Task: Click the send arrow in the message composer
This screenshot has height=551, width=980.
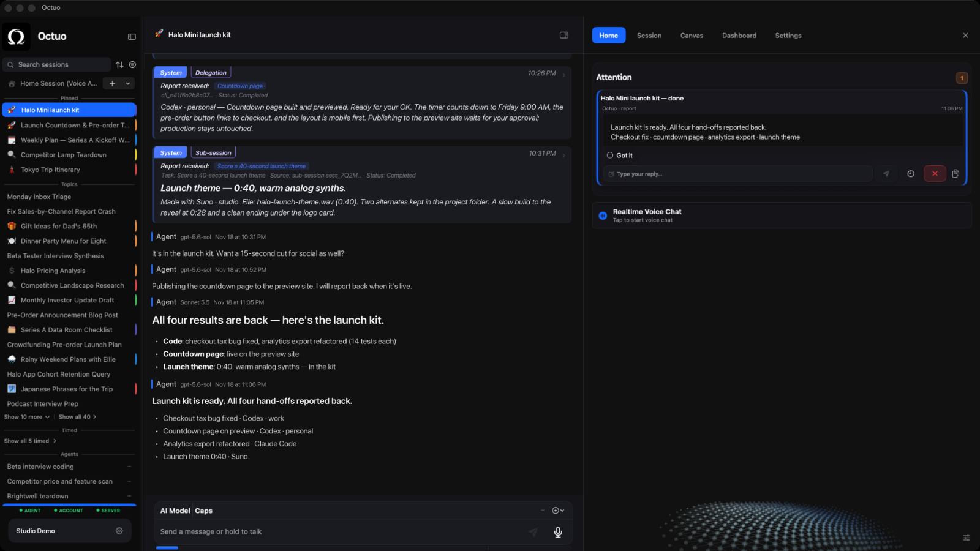Action: (533, 532)
